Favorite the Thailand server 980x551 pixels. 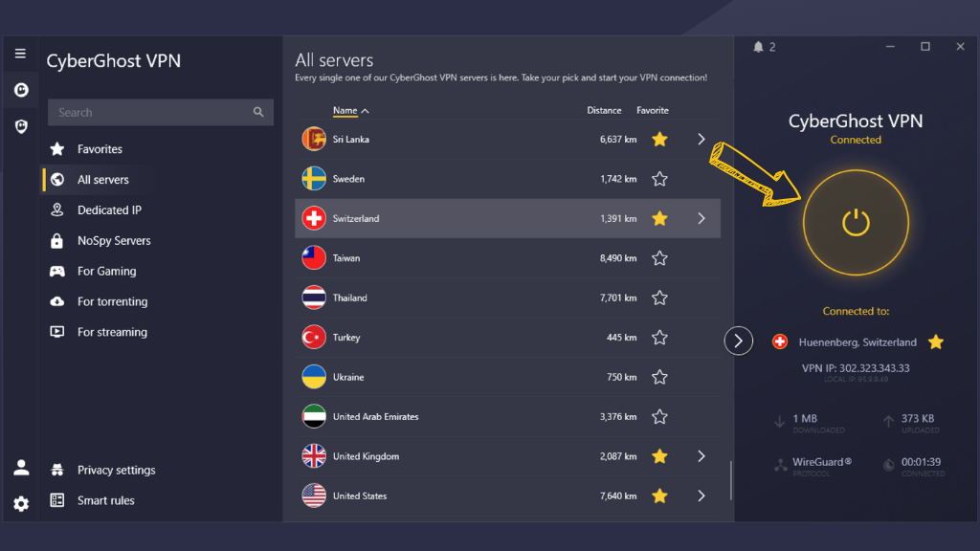659,298
